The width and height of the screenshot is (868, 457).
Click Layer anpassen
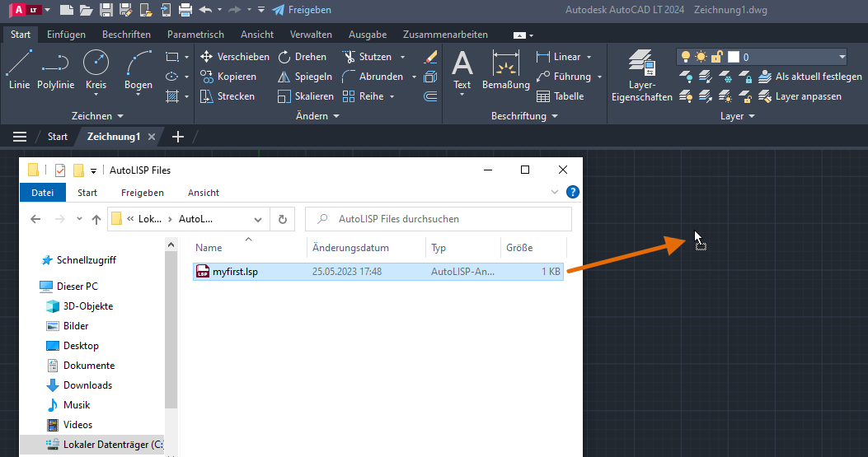[x=800, y=96]
